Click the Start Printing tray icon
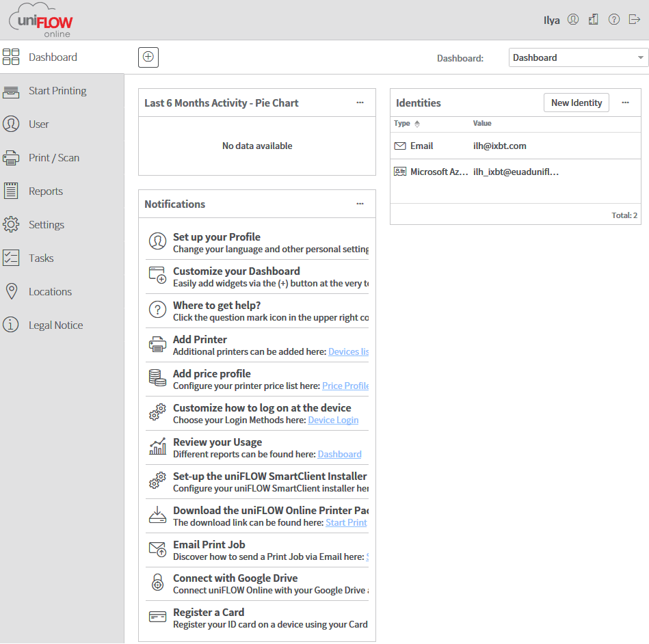 point(11,91)
